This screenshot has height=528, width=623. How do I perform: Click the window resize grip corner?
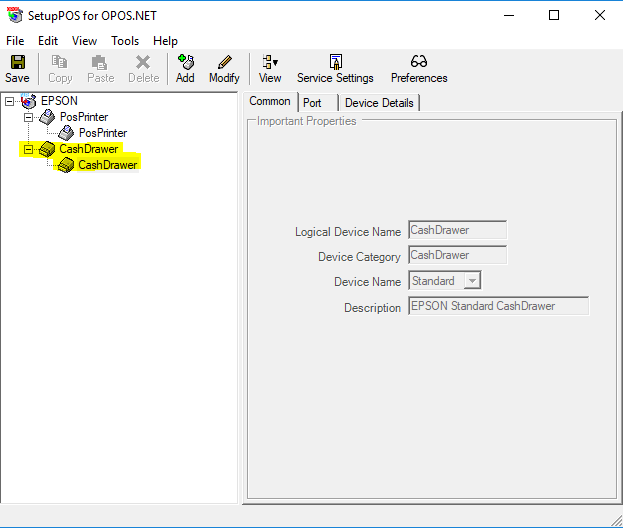coord(617,520)
